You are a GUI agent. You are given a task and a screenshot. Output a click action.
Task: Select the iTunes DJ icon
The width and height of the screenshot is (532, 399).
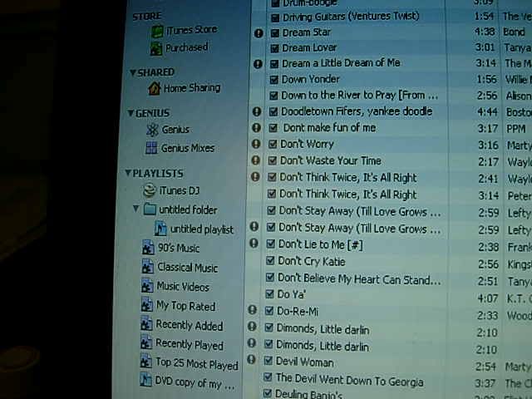150,190
